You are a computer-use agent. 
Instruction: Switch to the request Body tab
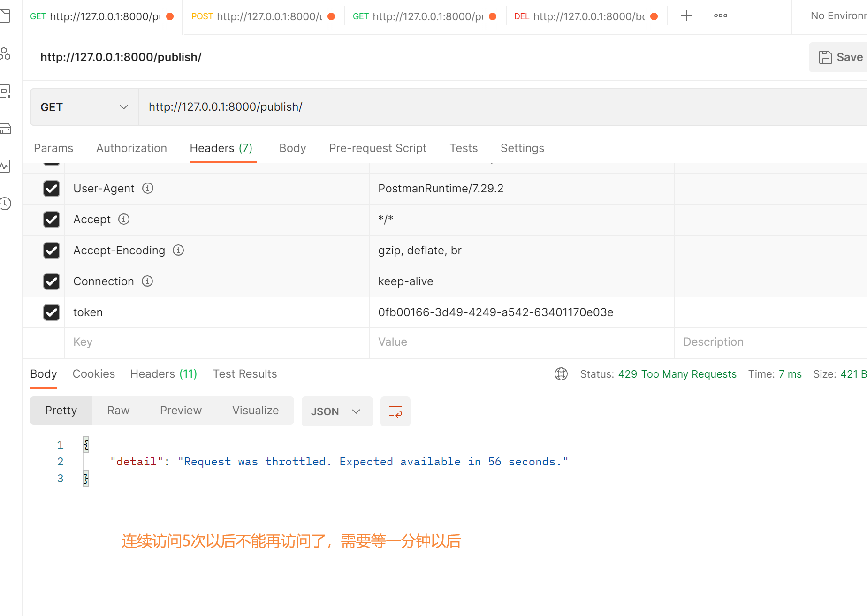coord(292,148)
